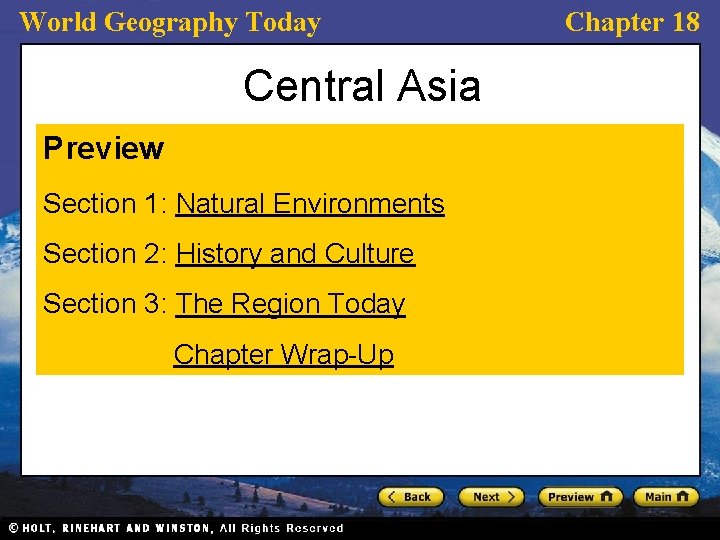Click the Holt, Rinehart and Winston copyright
The width and height of the screenshot is (720, 540).
click(x=176, y=528)
